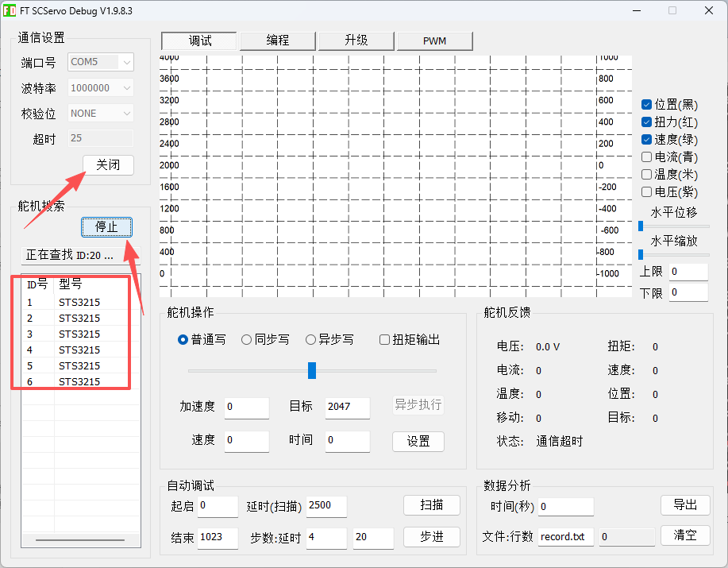Switch to the 升级 tab
Screen dimensions: 728x568
point(356,41)
